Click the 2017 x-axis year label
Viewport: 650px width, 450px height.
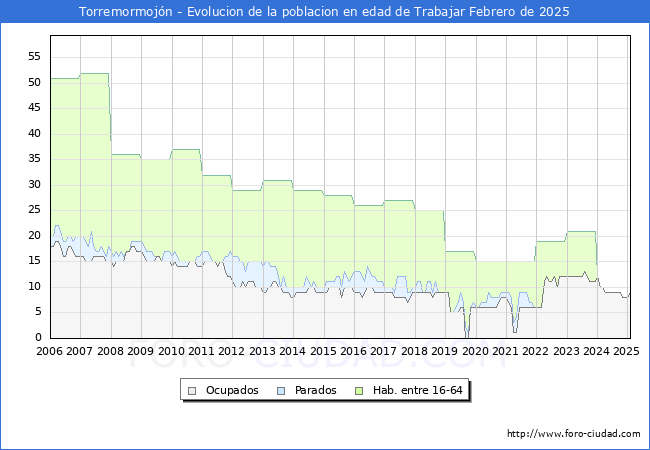[x=384, y=351]
